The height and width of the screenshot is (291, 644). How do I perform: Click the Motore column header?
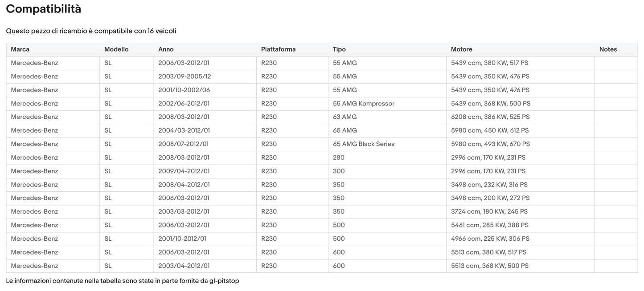click(461, 49)
